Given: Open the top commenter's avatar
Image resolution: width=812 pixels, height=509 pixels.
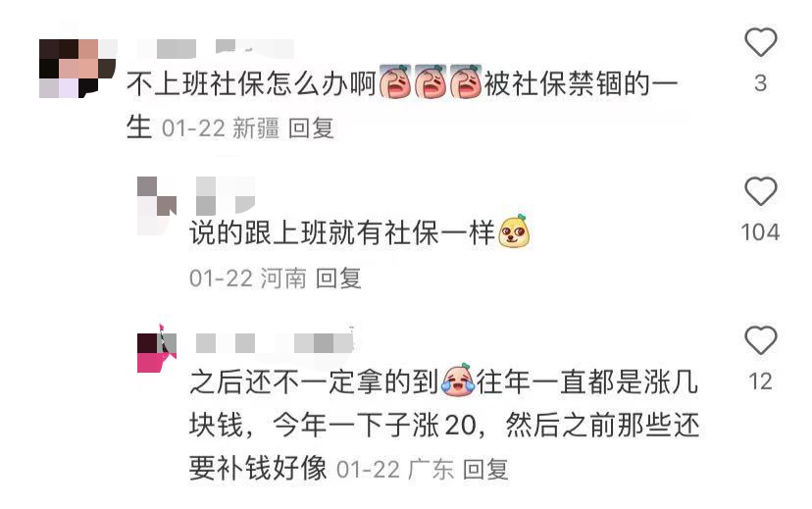Looking at the screenshot, I should [77, 69].
